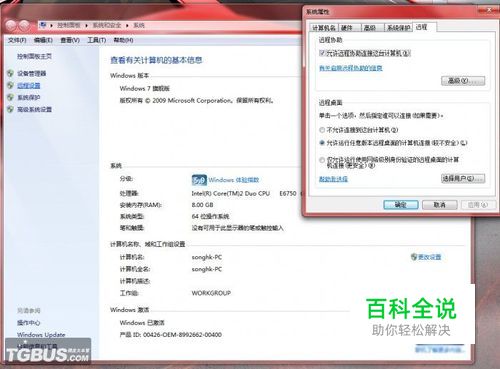The height and width of the screenshot is (369, 500).
Task: Click the 系统 segment in the address breadcrumb
Action: coord(139,25)
